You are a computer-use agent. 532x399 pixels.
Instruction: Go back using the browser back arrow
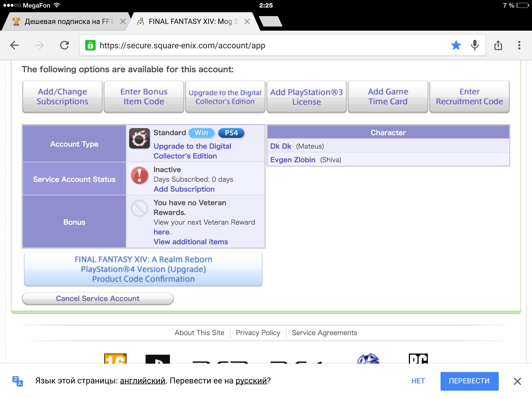point(15,45)
